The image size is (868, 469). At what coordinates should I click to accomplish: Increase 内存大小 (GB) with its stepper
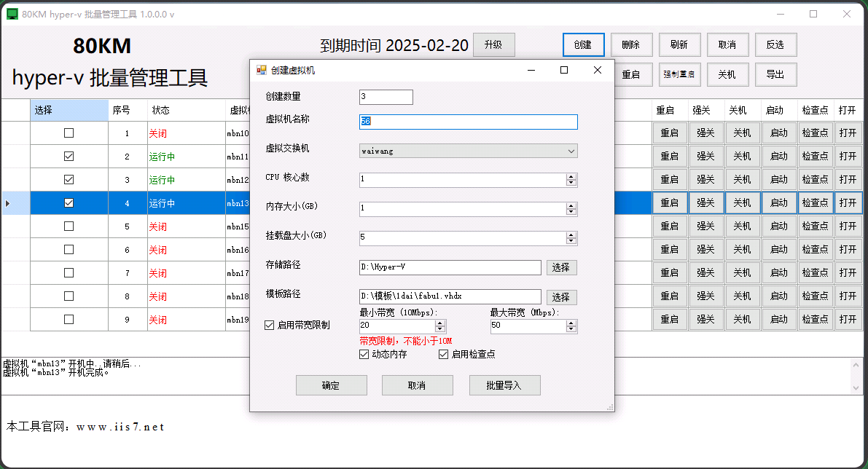(x=573, y=206)
